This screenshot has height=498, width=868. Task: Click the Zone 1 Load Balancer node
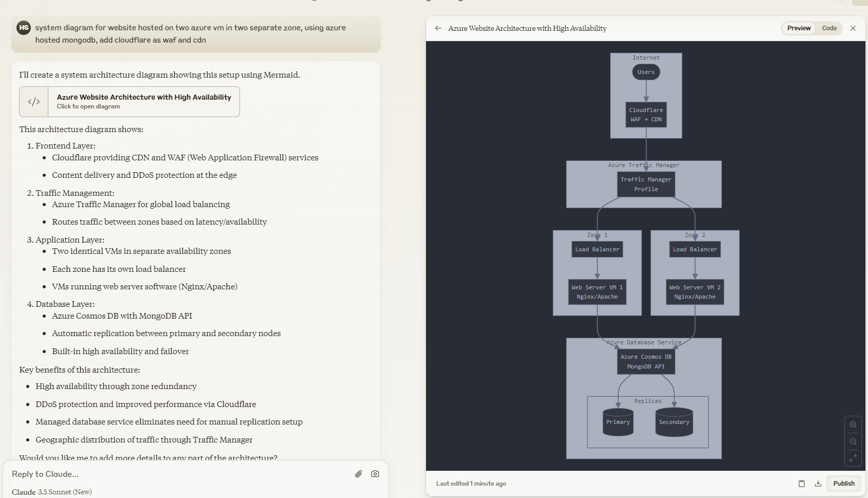[x=597, y=249]
